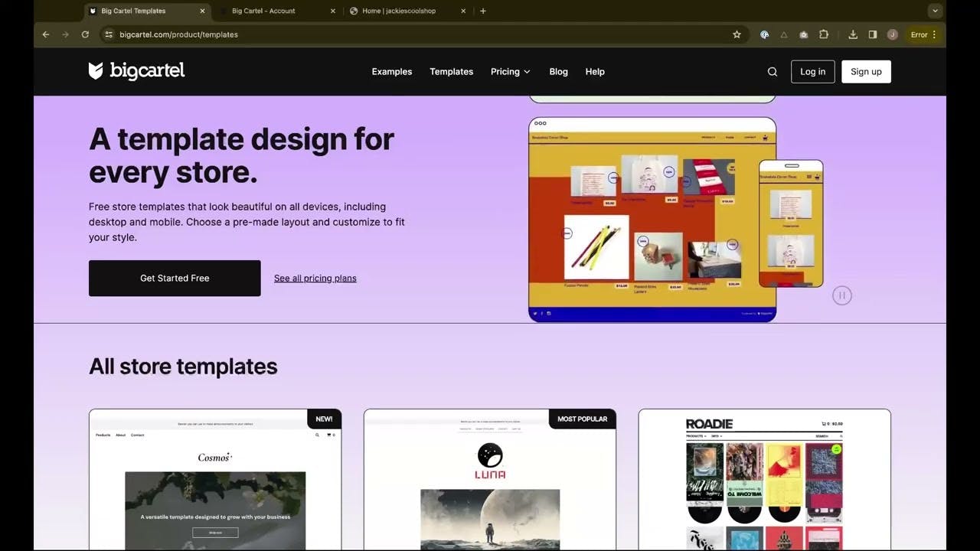The width and height of the screenshot is (980, 551).
Task: Click the Get Started Free button
Action: [x=175, y=279]
